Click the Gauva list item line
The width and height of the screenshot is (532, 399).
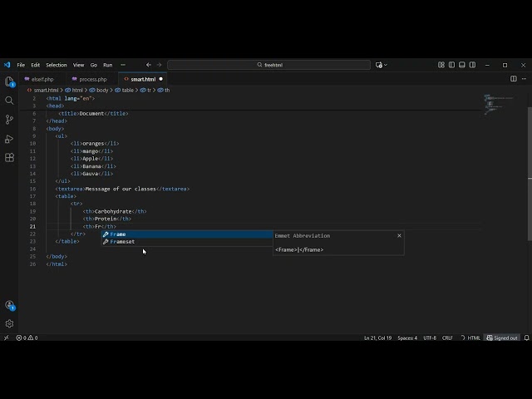pos(91,174)
